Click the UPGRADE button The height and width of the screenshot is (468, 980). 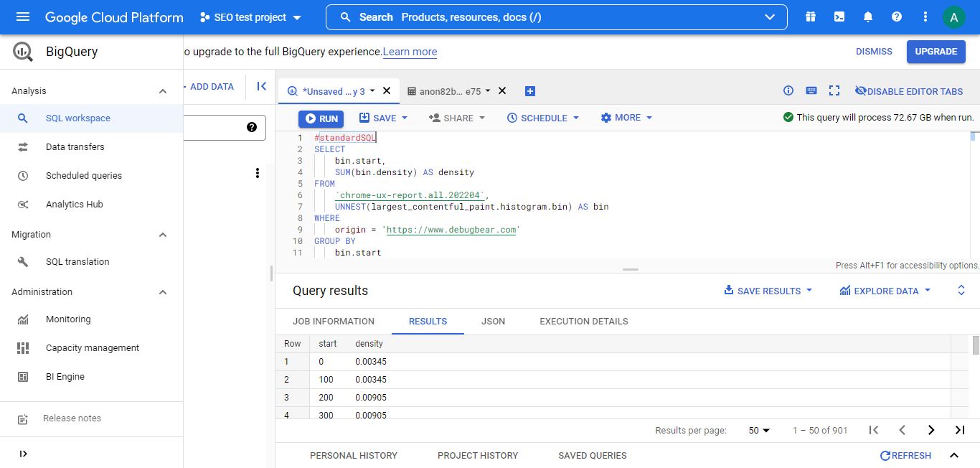(x=936, y=52)
